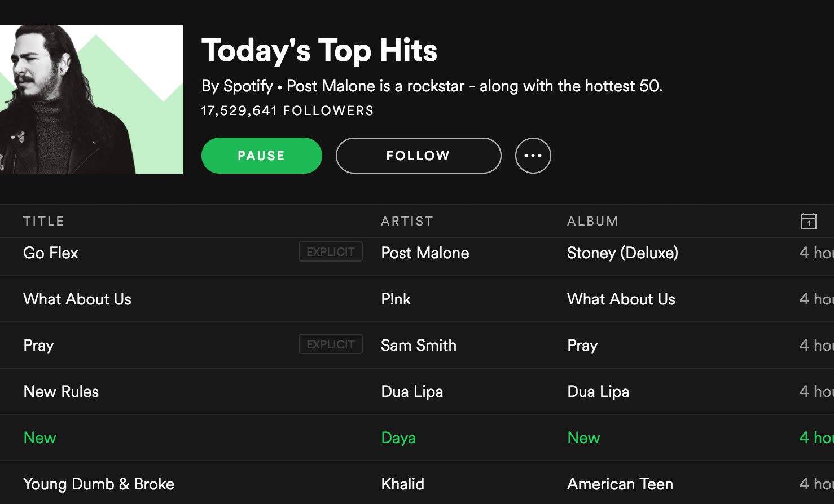Sort tracks by the ALBUM column header
The image size is (834, 504).
(x=592, y=221)
